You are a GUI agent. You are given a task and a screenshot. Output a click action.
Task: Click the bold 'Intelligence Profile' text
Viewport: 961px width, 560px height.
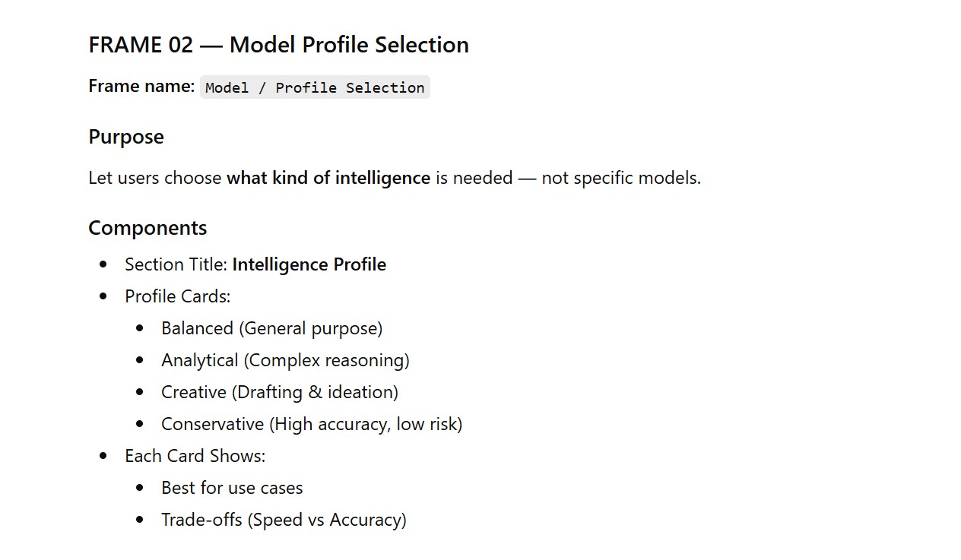click(309, 264)
